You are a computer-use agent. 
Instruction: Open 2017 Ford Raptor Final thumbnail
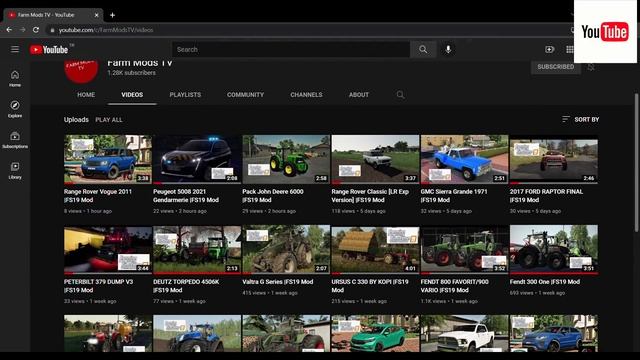coord(553,159)
